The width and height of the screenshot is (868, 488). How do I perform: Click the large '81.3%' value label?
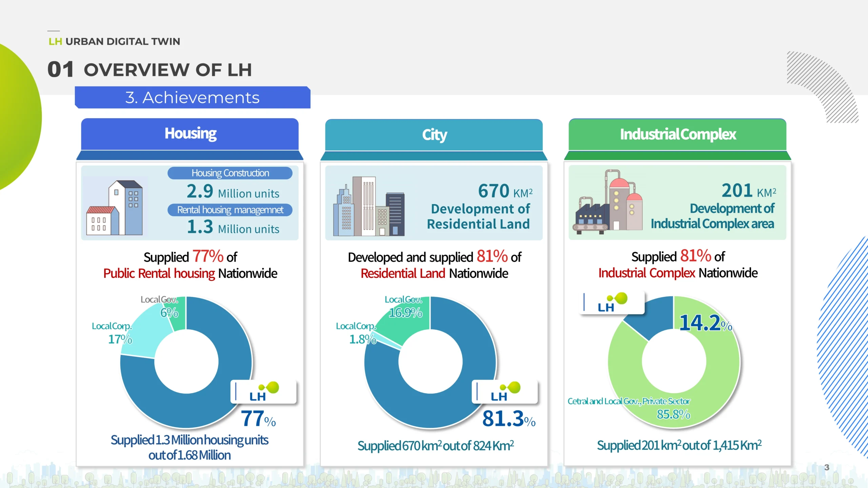tap(509, 419)
